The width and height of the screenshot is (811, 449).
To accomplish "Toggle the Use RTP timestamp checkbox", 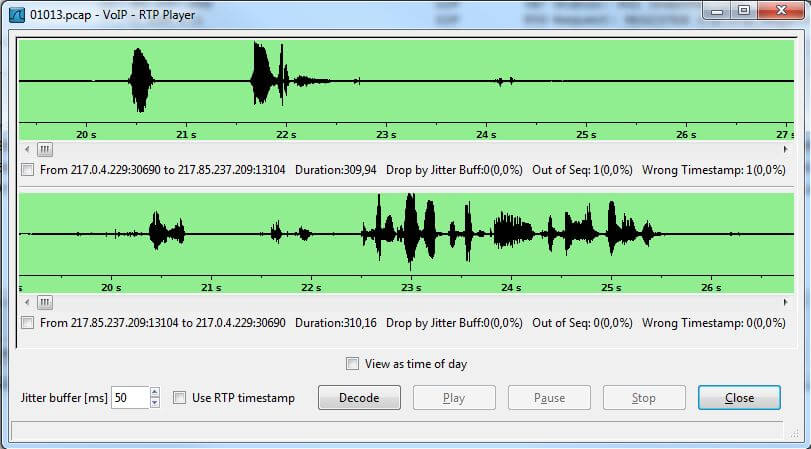I will pos(180,397).
